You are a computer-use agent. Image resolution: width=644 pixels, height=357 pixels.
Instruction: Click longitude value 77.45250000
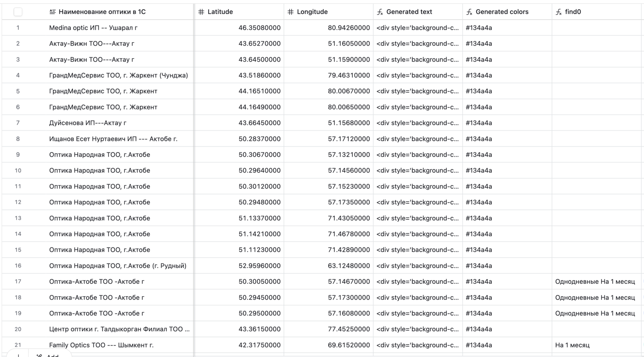[x=349, y=329]
